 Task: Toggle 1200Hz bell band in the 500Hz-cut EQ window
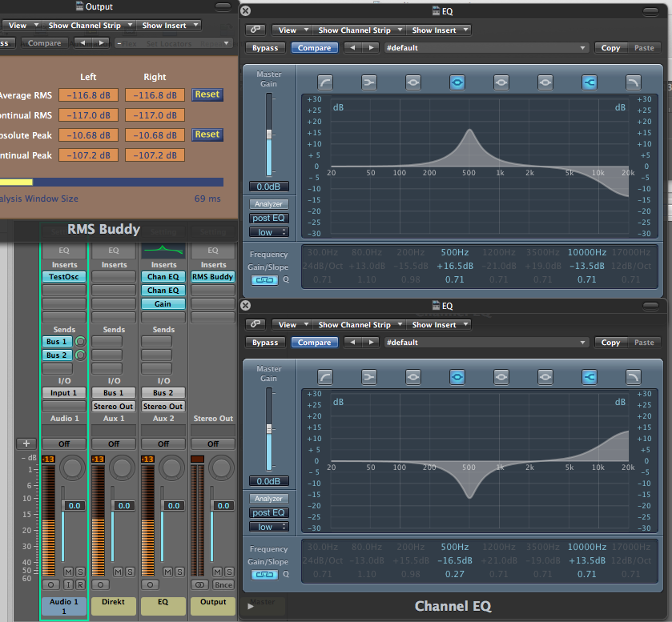point(501,377)
